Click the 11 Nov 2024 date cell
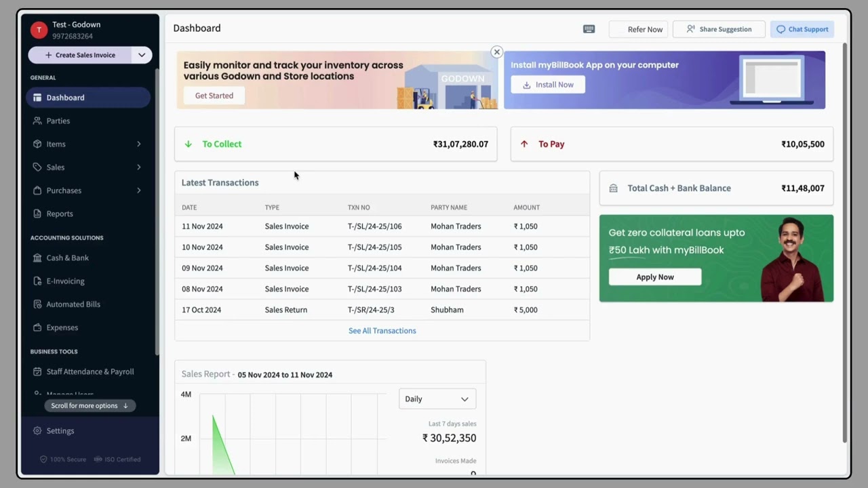The width and height of the screenshot is (868, 488). (202, 226)
